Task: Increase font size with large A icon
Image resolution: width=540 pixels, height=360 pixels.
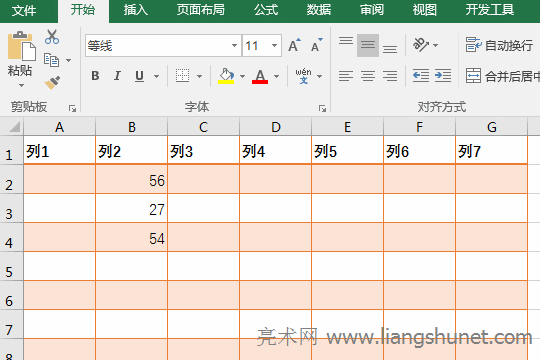Action: pyautogui.click(x=294, y=45)
